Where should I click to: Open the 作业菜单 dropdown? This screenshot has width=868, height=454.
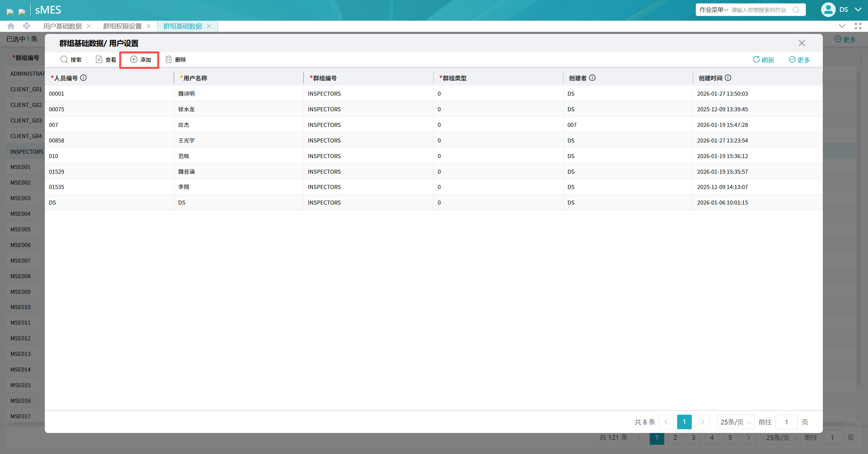713,10
